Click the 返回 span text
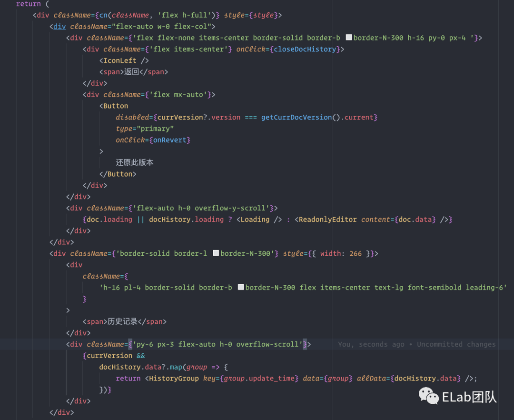Viewport: 514px width, 420px height. pyautogui.click(x=131, y=72)
